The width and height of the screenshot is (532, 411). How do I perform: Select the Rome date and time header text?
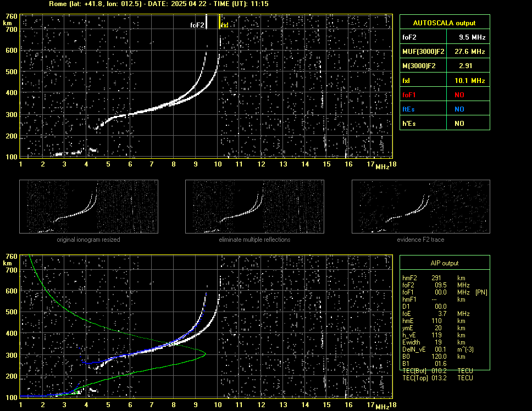(x=159, y=4)
